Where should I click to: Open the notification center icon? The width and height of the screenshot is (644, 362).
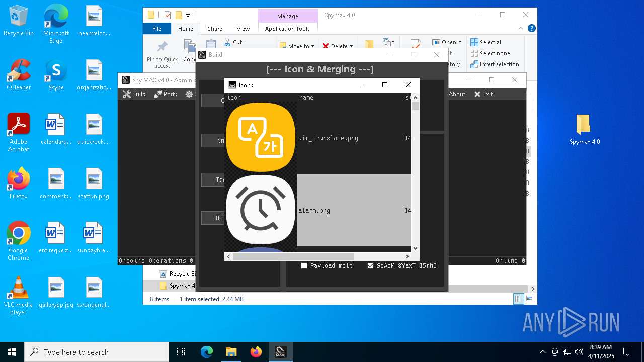[x=627, y=352]
